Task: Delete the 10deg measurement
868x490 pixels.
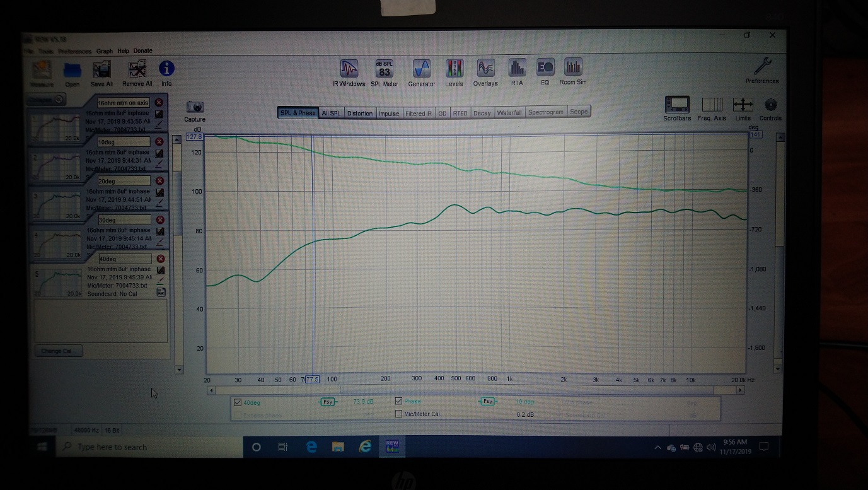Action: (x=159, y=142)
